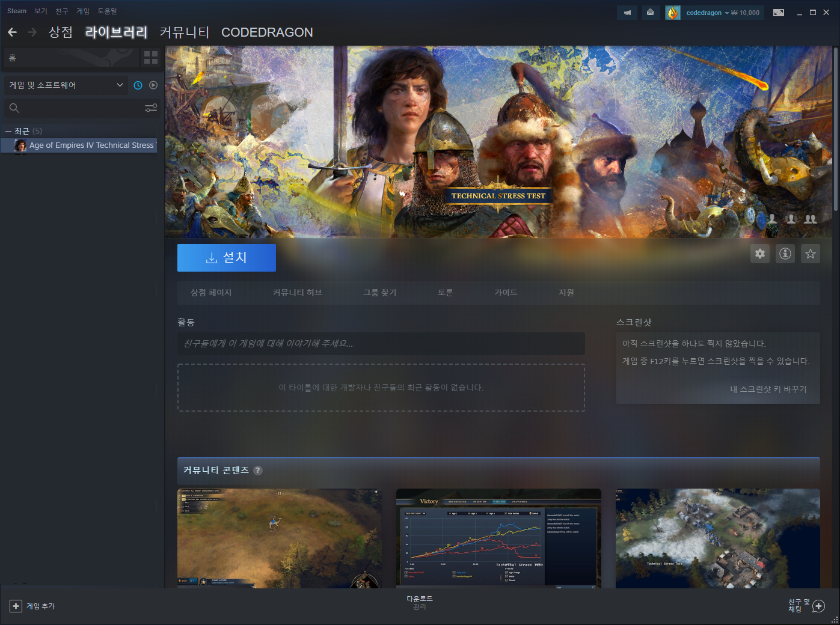Screen dimensions: 840x625
Task: Open the 도움말 menu
Action: 108,11
